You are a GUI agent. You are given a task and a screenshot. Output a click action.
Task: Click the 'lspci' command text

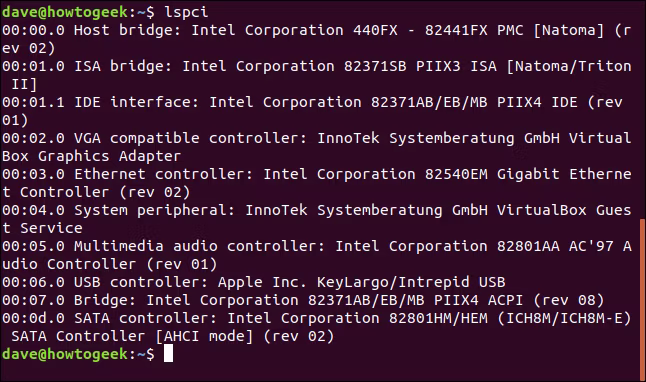point(186,12)
